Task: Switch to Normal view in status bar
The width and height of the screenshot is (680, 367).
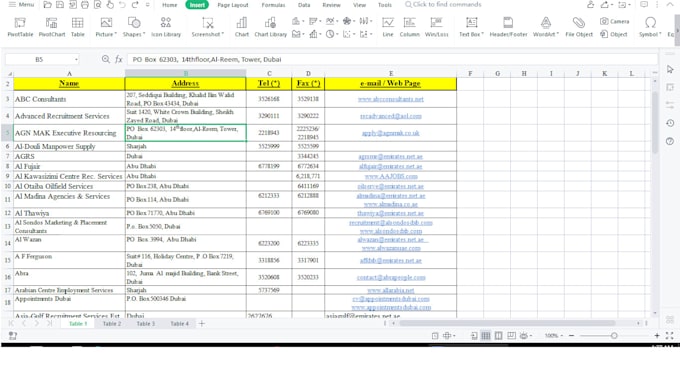Action: pyautogui.click(x=486, y=335)
